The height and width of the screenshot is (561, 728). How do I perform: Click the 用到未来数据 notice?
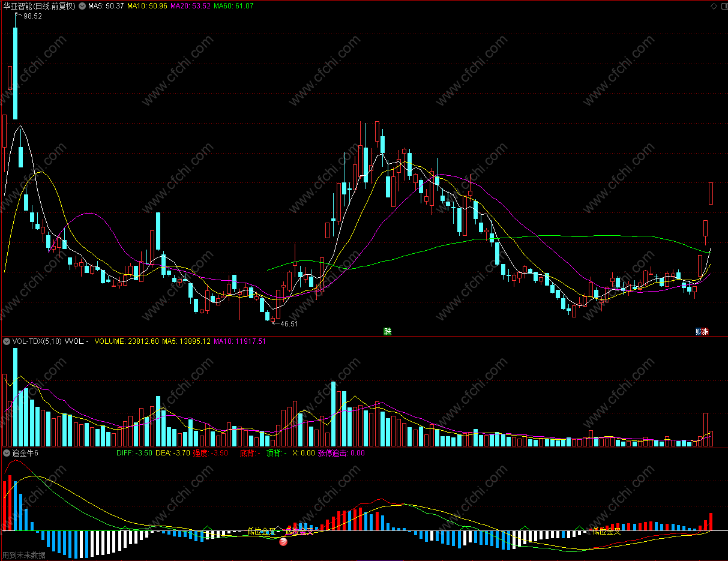[23, 555]
